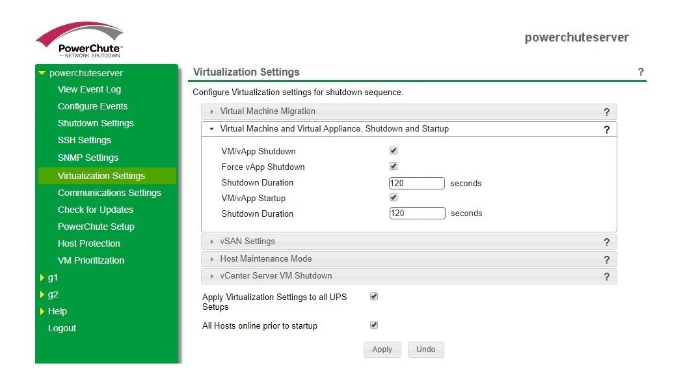Viewport: 683px width, 373px height.
Task: Open View Event Log page
Action: [89, 89]
